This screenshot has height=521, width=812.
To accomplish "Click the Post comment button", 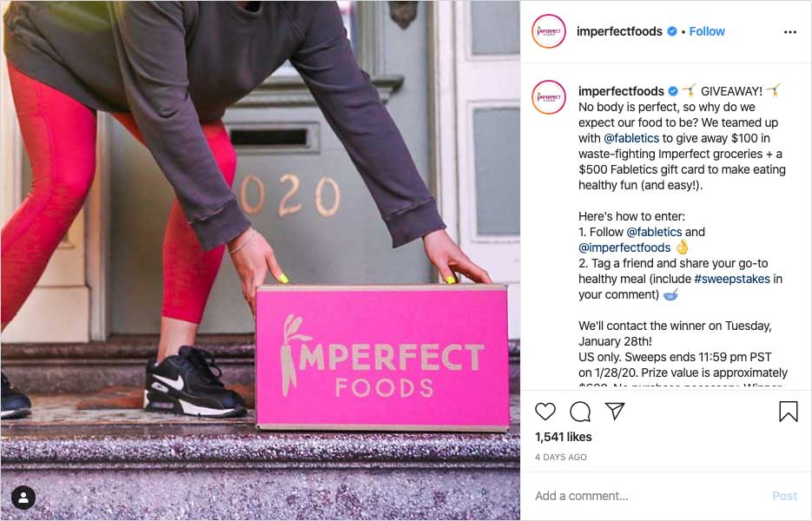I will click(x=784, y=496).
